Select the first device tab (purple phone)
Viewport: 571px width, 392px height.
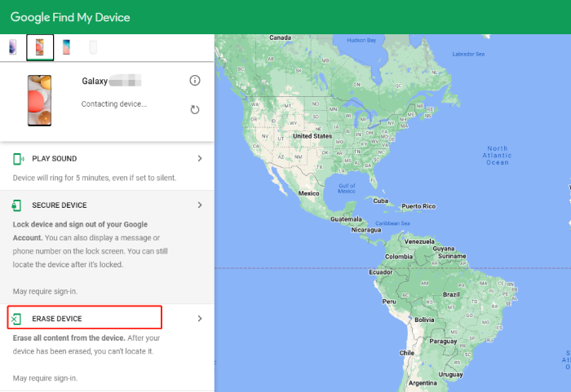click(12, 47)
